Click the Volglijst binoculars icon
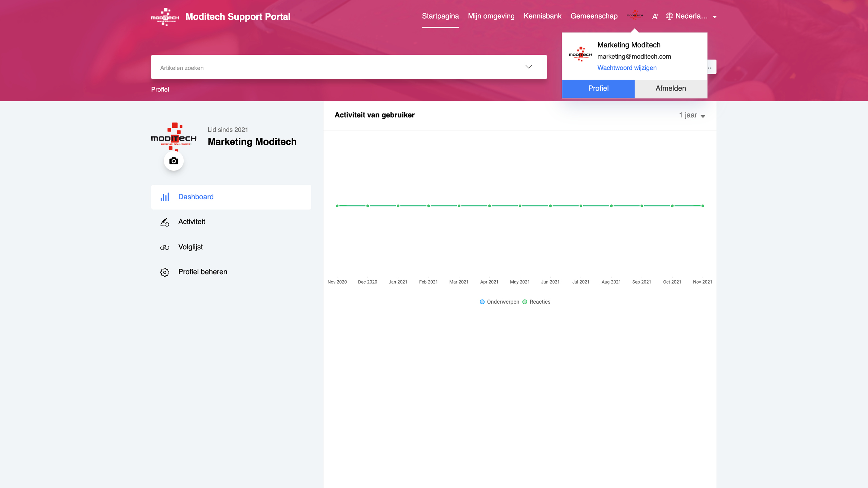 (x=165, y=247)
